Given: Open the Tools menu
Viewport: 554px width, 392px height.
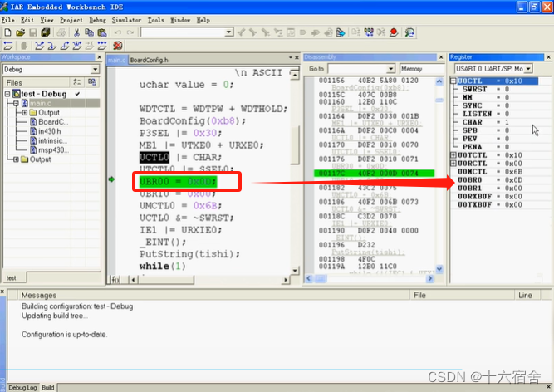Looking at the screenshot, I should (155, 20).
